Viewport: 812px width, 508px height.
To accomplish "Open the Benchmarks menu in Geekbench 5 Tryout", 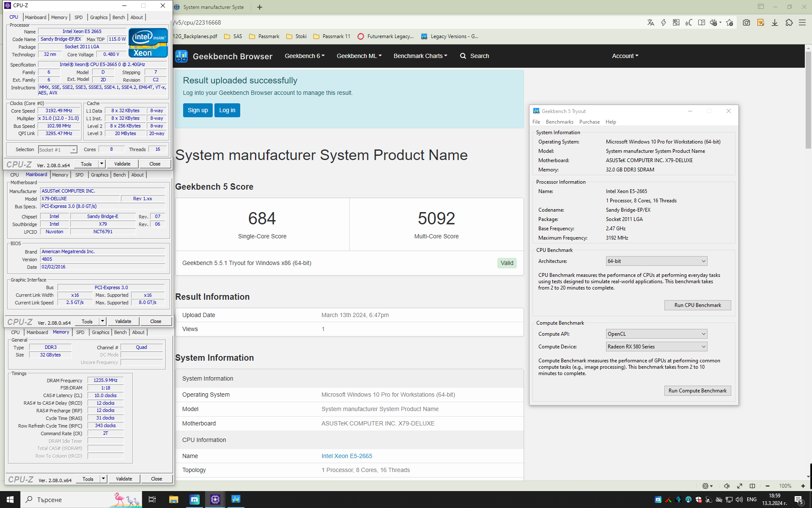I will click(x=560, y=122).
